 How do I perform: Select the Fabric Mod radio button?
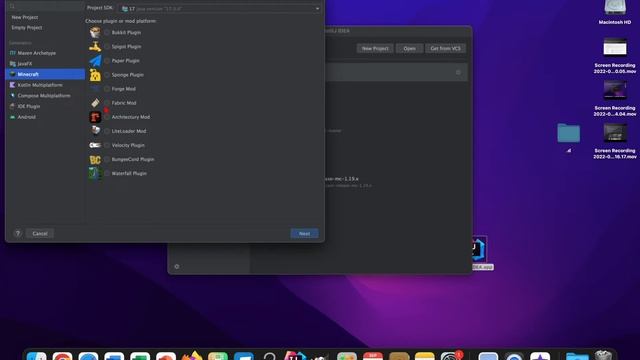click(107, 103)
